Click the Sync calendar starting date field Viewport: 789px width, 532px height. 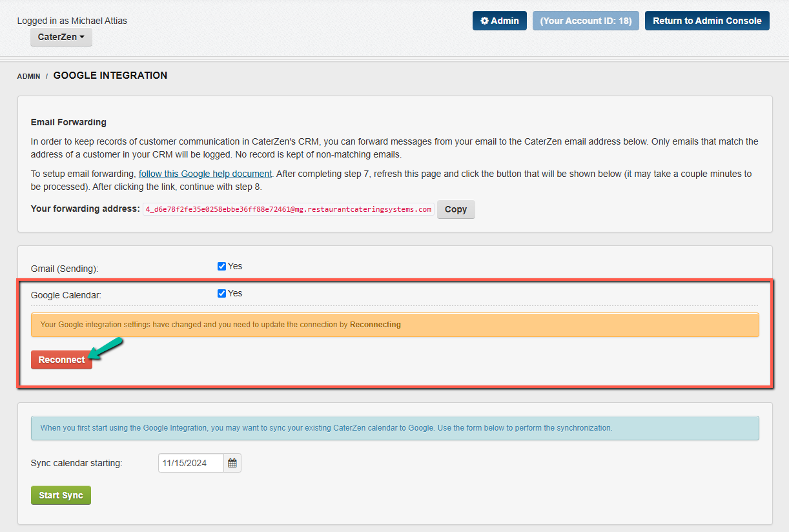coord(191,463)
